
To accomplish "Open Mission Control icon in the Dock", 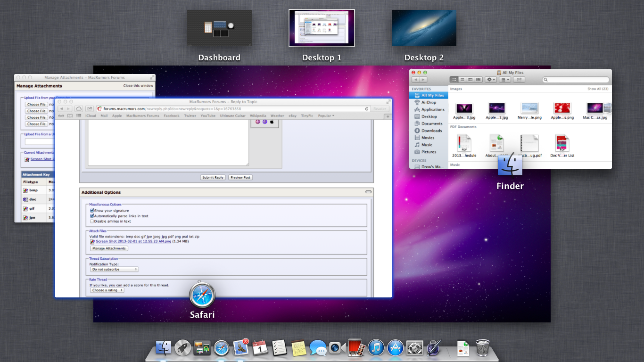I will (202, 348).
